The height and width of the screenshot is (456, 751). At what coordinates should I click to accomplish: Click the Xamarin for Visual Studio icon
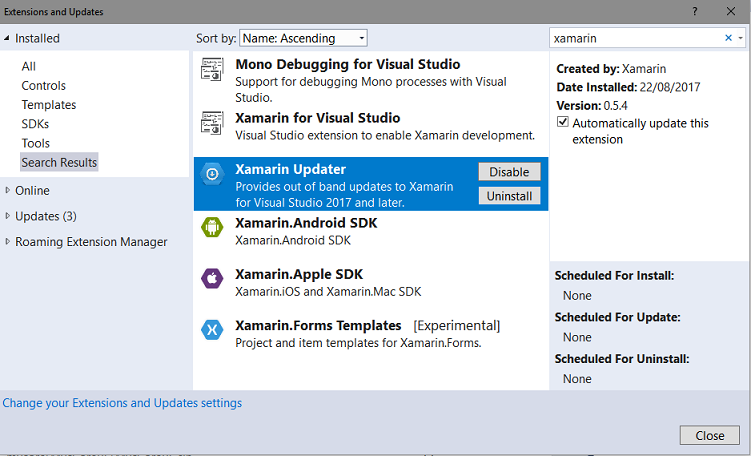point(212,123)
